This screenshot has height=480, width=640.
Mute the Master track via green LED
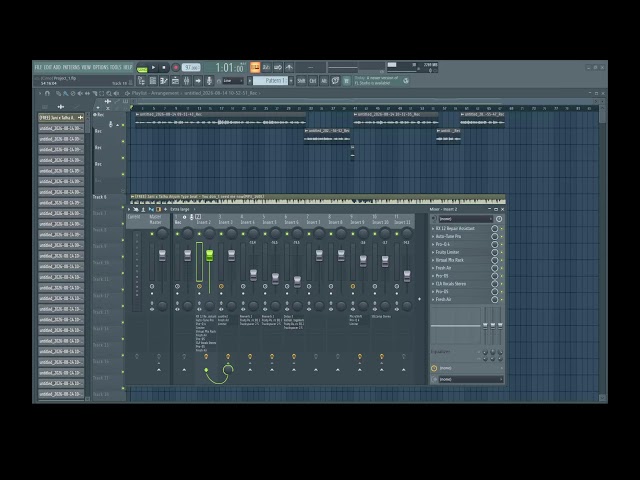[x=152, y=234]
